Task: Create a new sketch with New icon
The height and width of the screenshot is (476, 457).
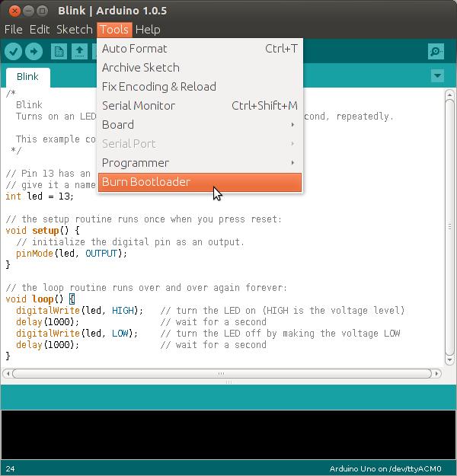Action: coord(59,51)
